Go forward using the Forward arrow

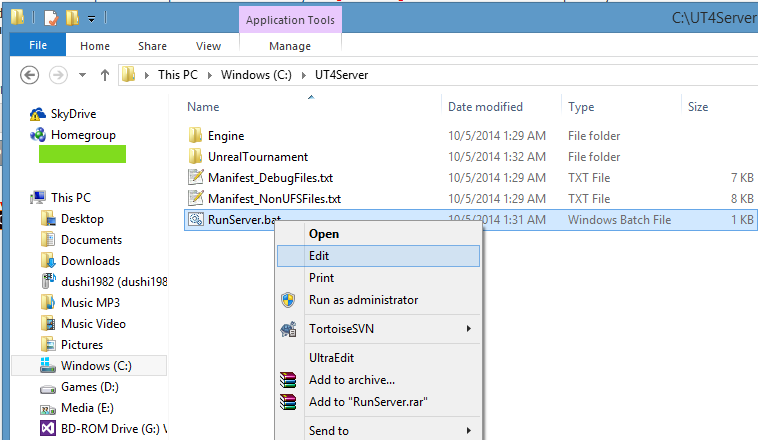click(x=58, y=75)
